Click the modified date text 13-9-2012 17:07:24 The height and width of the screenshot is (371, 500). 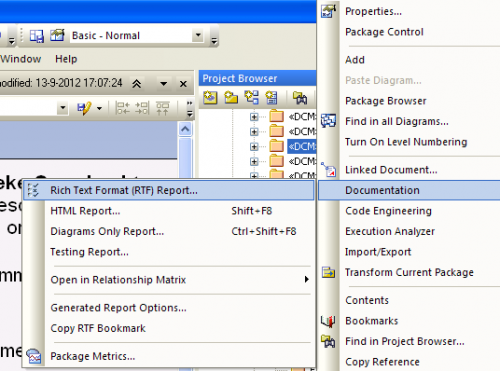coord(79,83)
